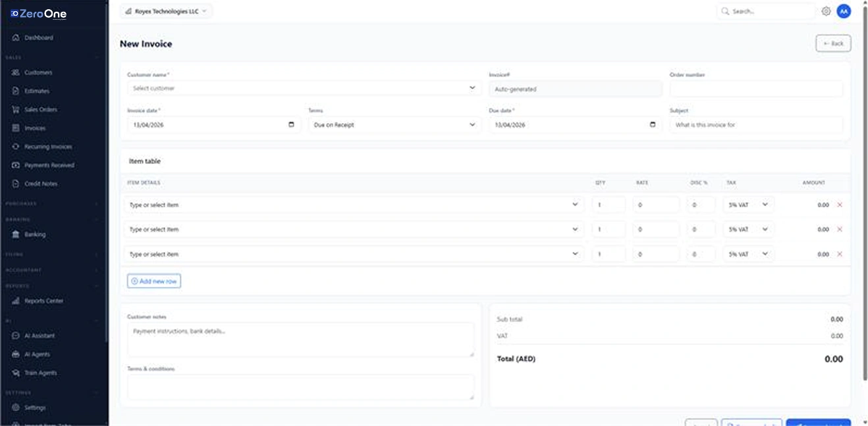
Task: Click second row QTY field
Action: point(609,229)
